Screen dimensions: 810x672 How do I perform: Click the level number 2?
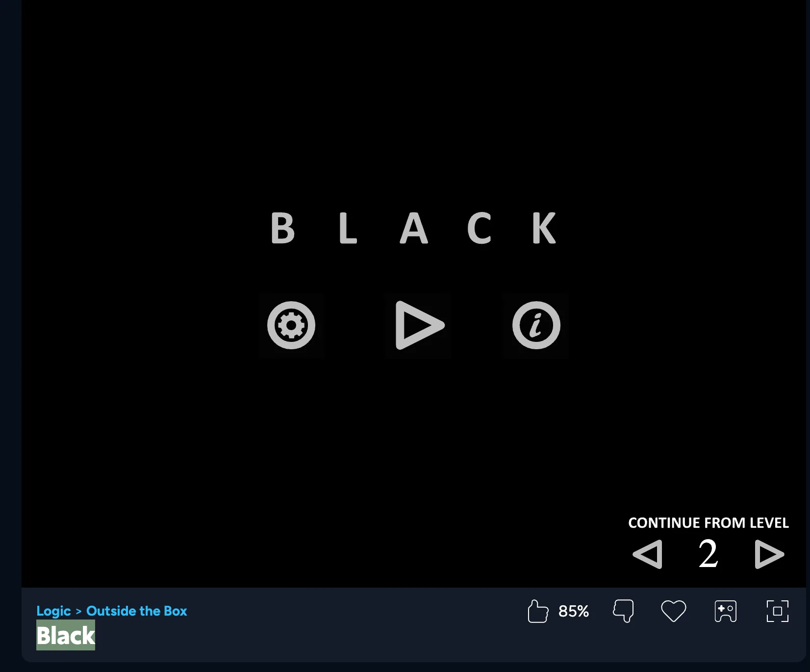[708, 554]
